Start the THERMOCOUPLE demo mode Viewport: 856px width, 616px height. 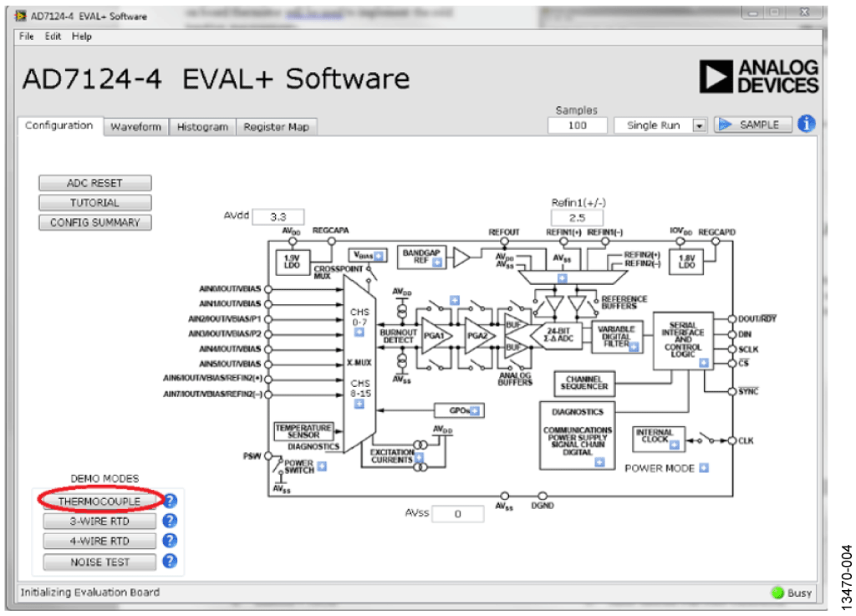click(x=99, y=501)
